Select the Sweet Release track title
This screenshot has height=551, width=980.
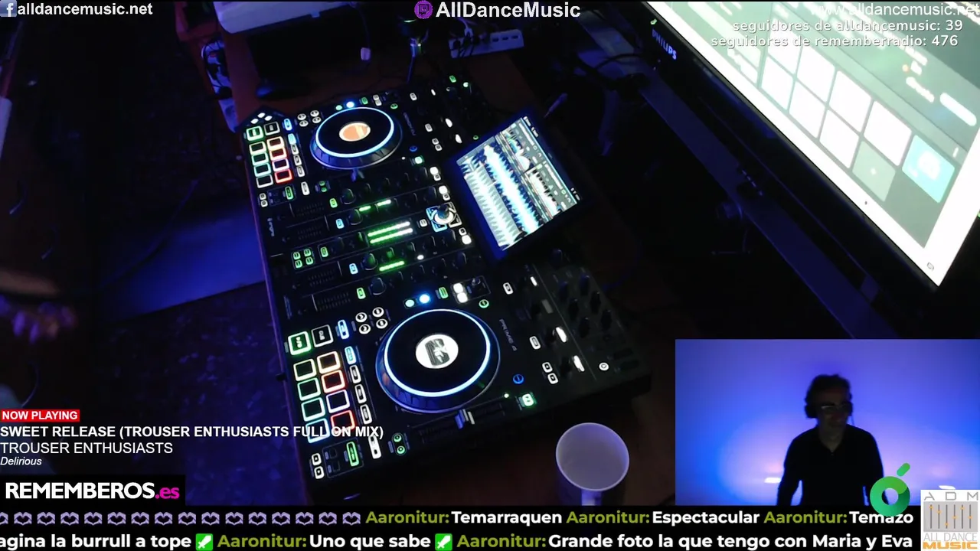click(191, 432)
